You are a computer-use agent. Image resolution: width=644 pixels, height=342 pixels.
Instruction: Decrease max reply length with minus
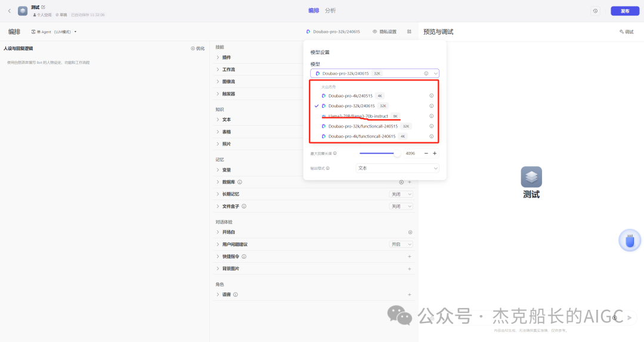click(426, 154)
